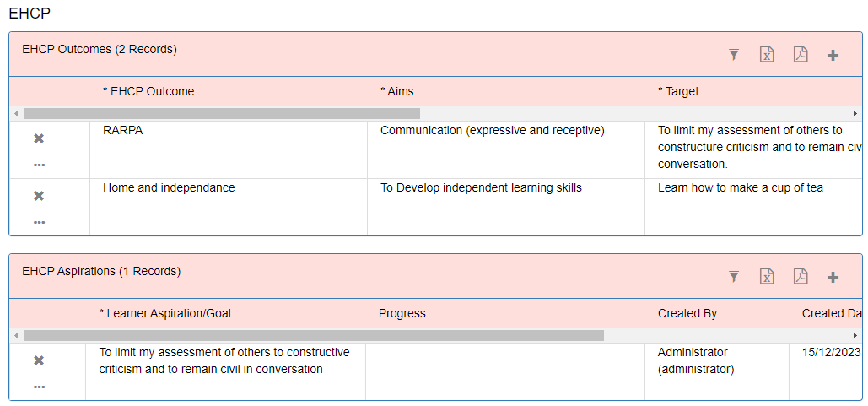
Task: Delete the RARPA outcome row
Action: 39,138
